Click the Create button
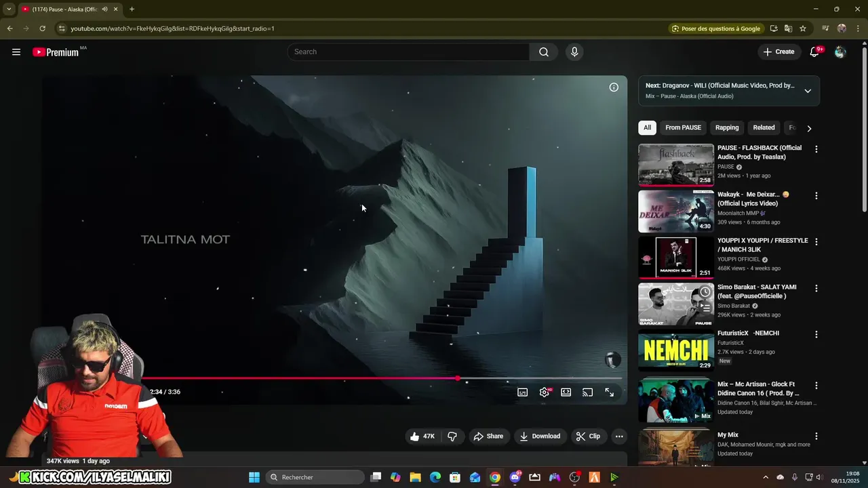 pyautogui.click(x=778, y=52)
